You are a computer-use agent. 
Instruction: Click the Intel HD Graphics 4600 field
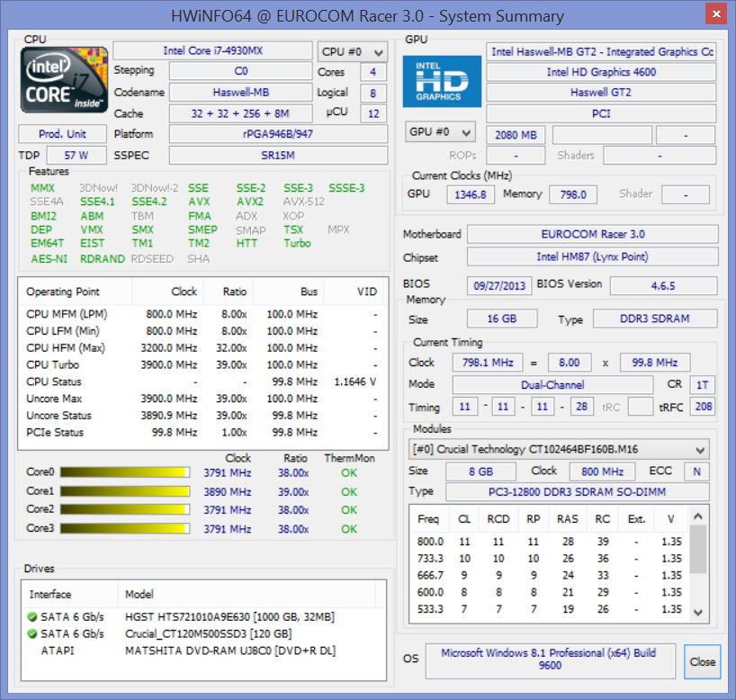tap(601, 72)
